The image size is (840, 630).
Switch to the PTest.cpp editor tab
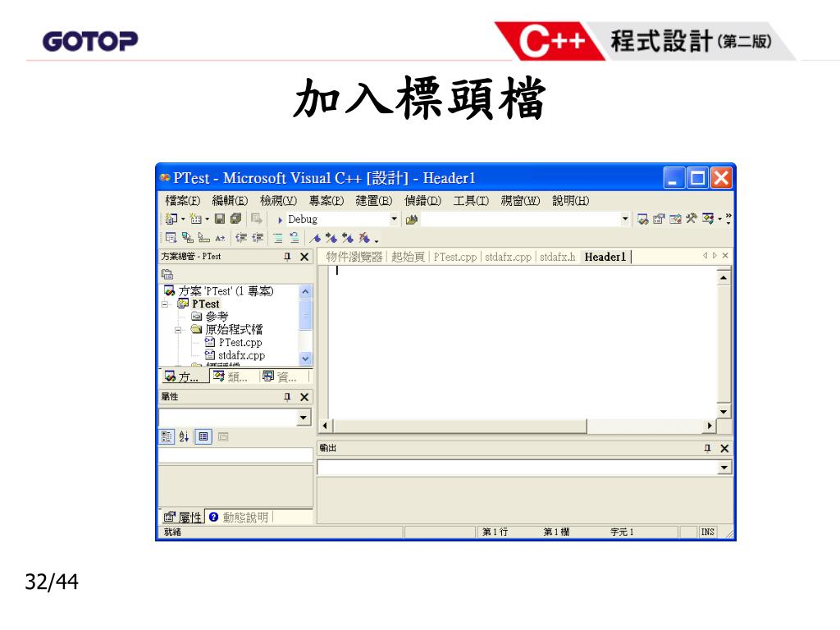coord(454,257)
